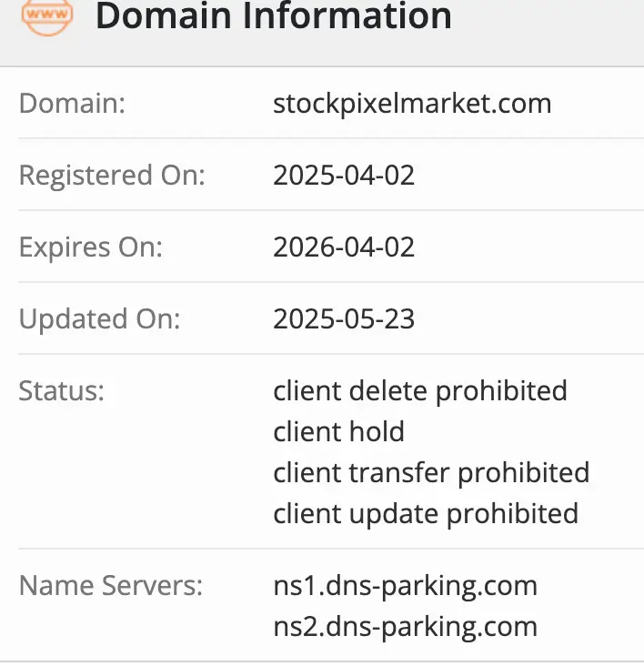Screen dimensions: 644x666
Task: Click the 'Expires On:' label
Action: 90,247
